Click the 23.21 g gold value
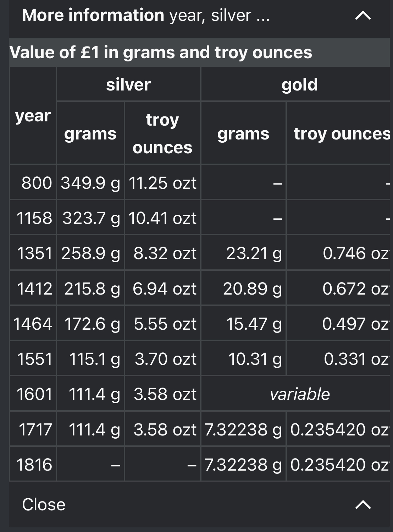The width and height of the screenshot is (393, 532). coord(254,253)
